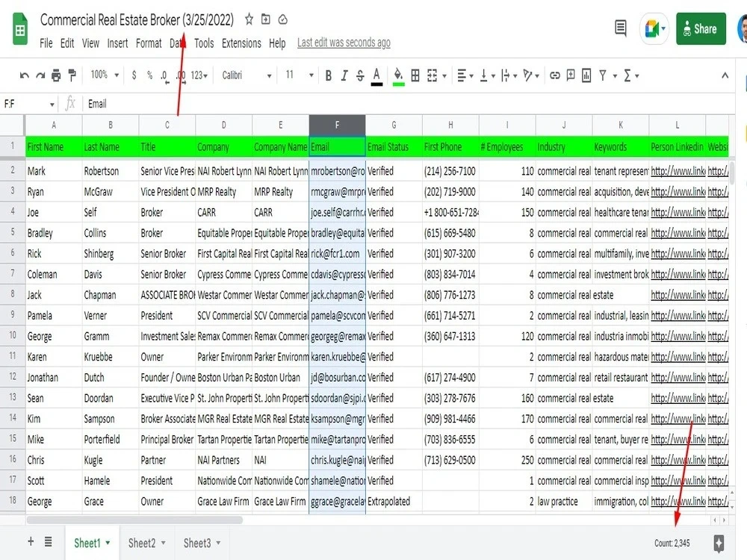Open Mark Robertson's LinkedIn link
747x560 pixels.
[678, 171]
